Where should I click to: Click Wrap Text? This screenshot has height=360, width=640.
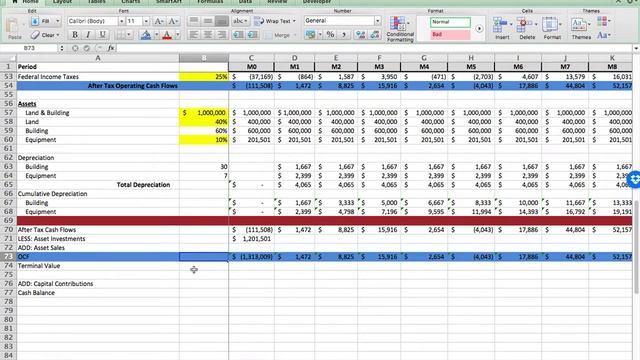pos(275,21)
